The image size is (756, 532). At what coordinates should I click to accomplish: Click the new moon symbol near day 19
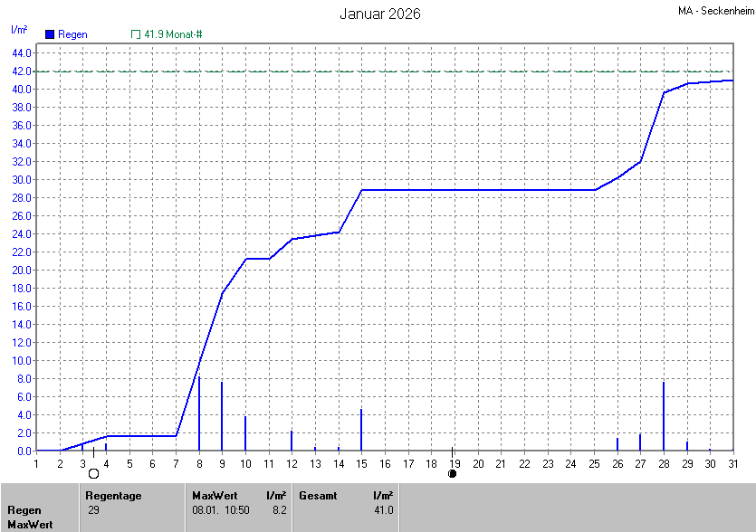(x=453, y=473)
